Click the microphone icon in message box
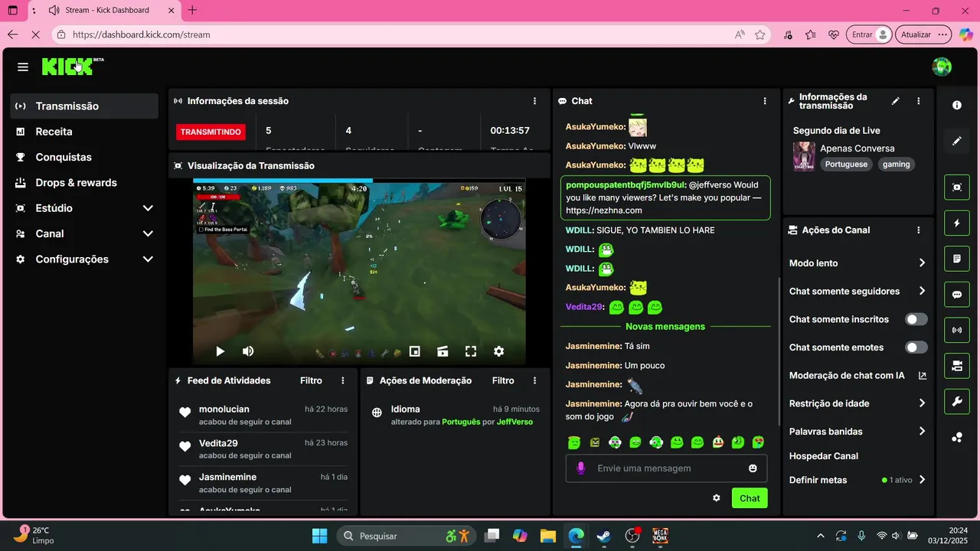 (x=580, y=468)
